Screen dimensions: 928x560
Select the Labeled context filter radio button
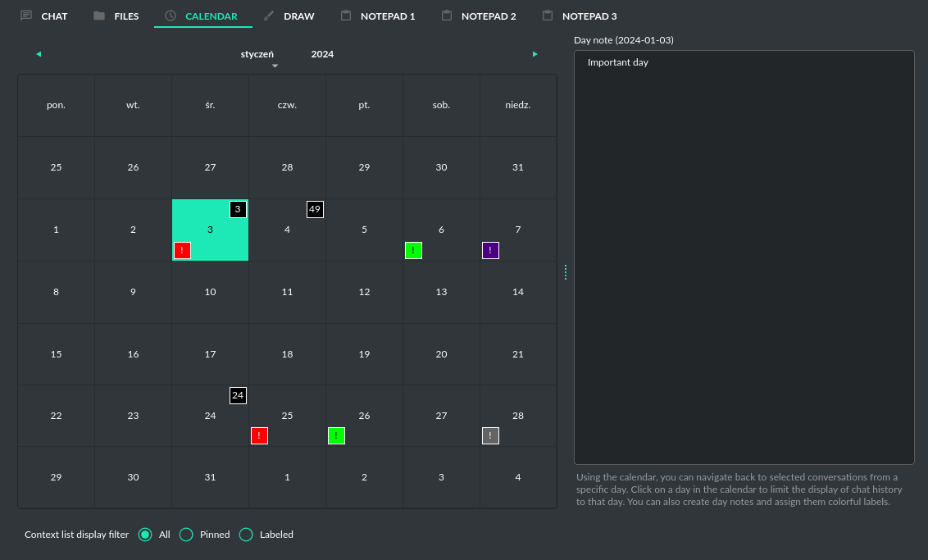(x=246, y=535)
